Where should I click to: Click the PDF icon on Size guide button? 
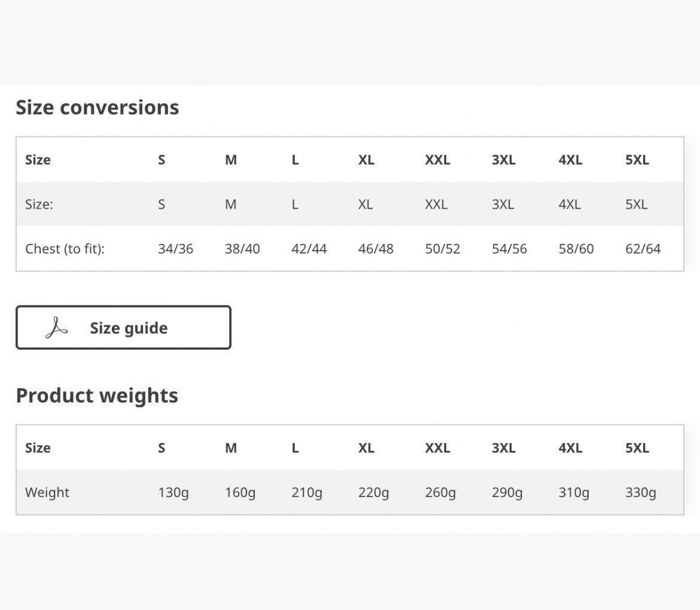[x=57, y=328]
